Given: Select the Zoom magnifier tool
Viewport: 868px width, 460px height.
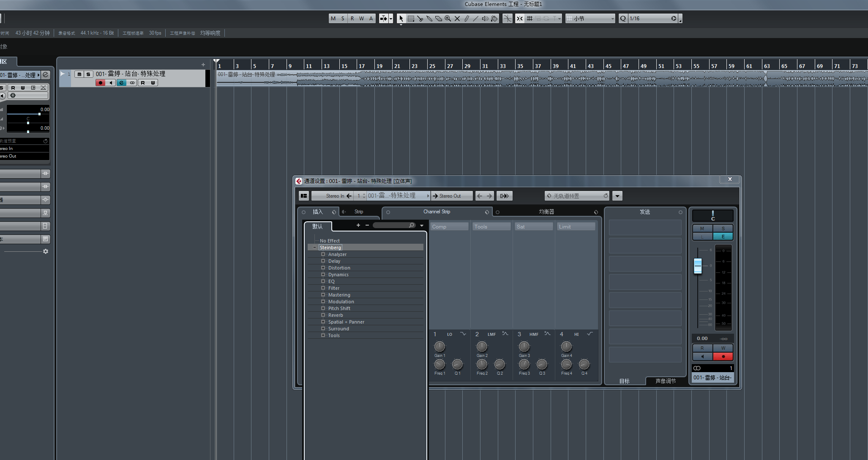Looking at the screenshot, I should 448,19.
